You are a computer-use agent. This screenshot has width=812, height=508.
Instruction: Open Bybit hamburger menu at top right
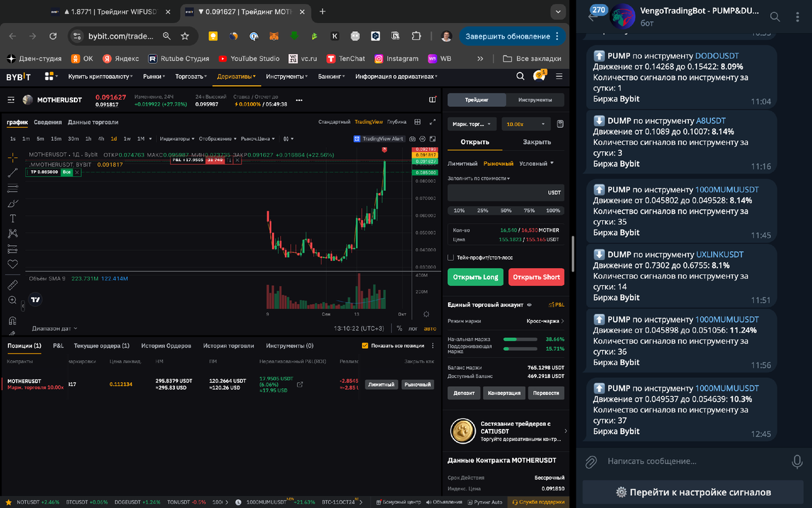pos(559,77)
